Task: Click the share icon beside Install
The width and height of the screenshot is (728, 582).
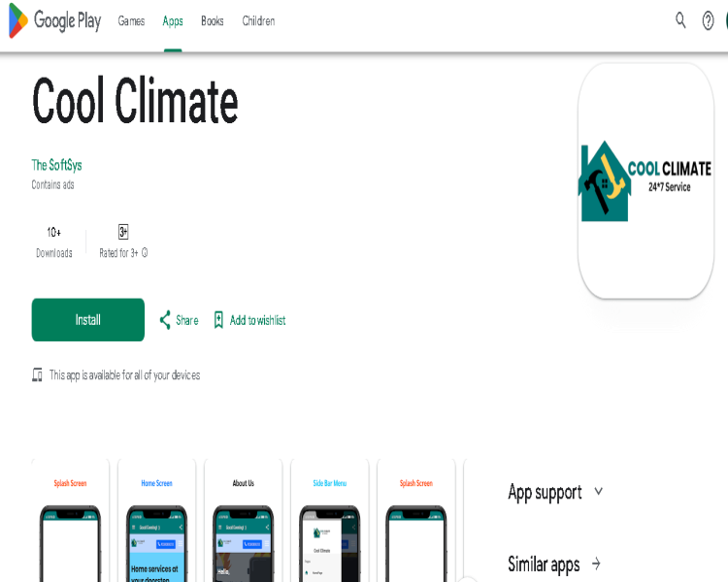Action: (x=165, y=320)
